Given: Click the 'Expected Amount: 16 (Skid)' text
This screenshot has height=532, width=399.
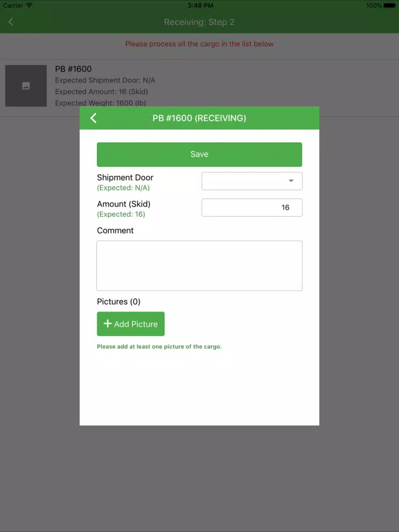Looking at the screenshot, I should pyautogui.click(x=102, y=92).
